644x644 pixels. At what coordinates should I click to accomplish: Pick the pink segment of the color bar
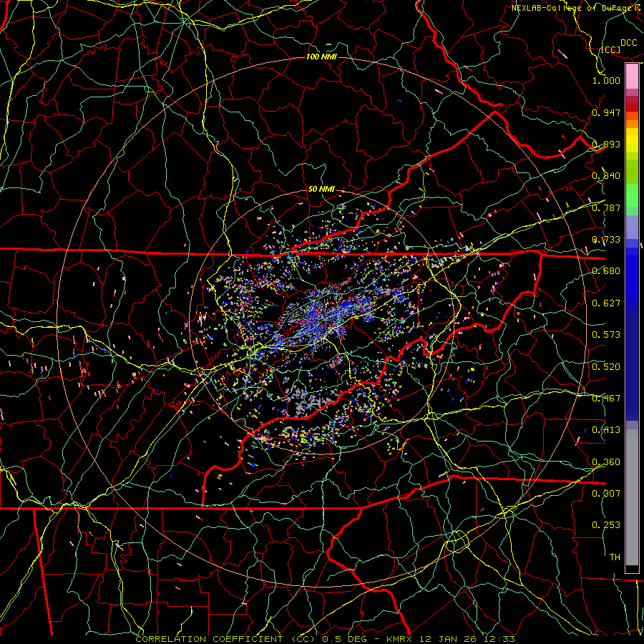pyautogui.click(x=632, y=77)
